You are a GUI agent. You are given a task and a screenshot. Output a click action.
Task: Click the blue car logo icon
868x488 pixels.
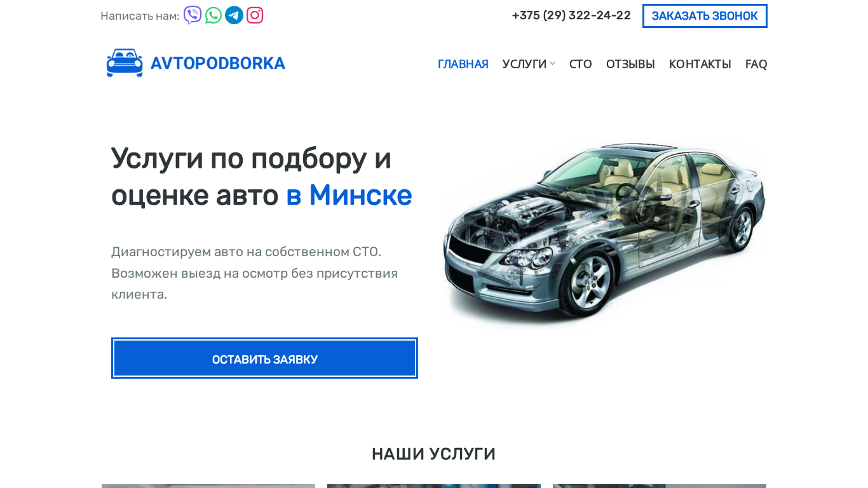[125, 63]
